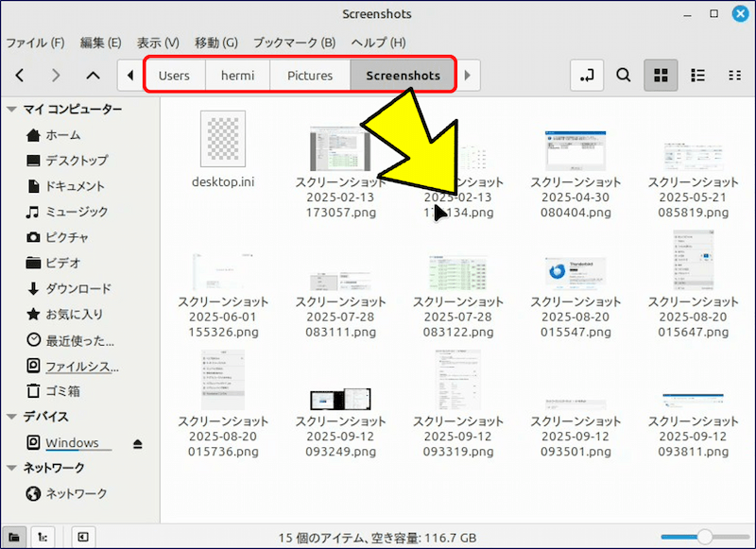
Task: Toggle the location entry button
Action: (x=588, y=76)
